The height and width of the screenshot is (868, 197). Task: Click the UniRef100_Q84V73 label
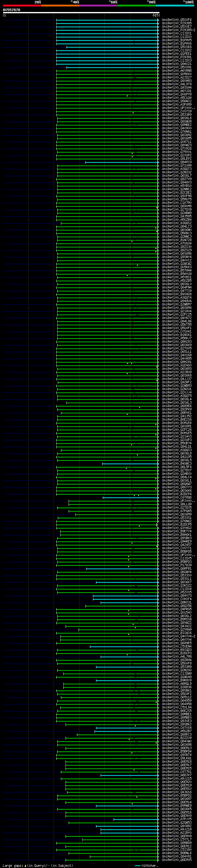click(x=177, y=596)
